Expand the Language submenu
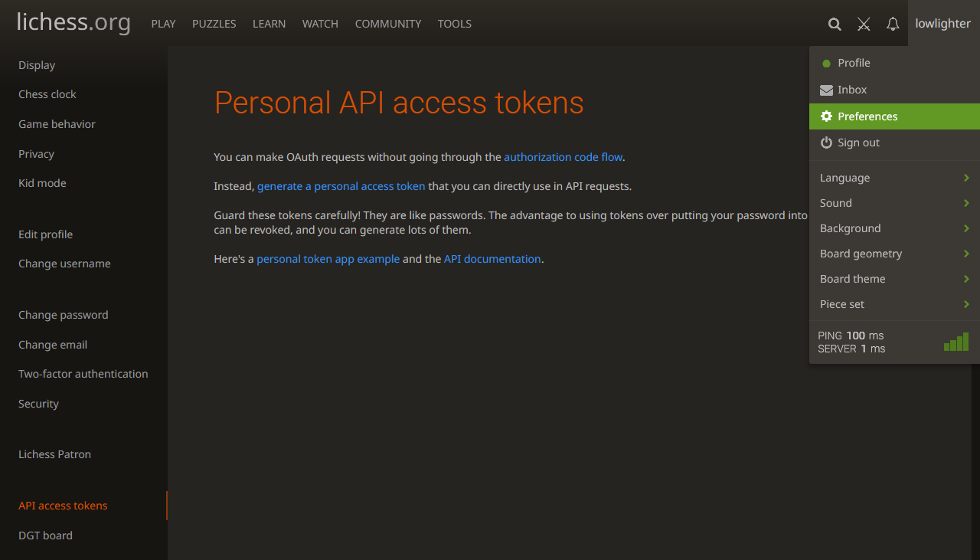The width and height of the screenshot is (980, 560). click(x=893, y=178)
